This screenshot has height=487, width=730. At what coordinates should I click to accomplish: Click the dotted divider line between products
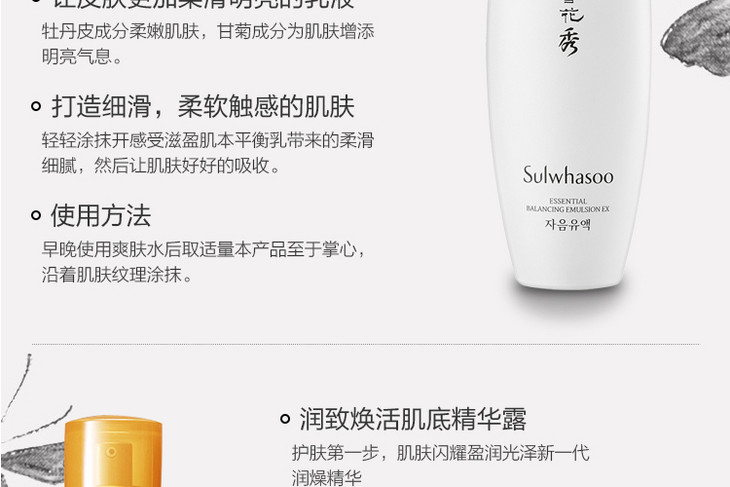[x=366, y=345]
